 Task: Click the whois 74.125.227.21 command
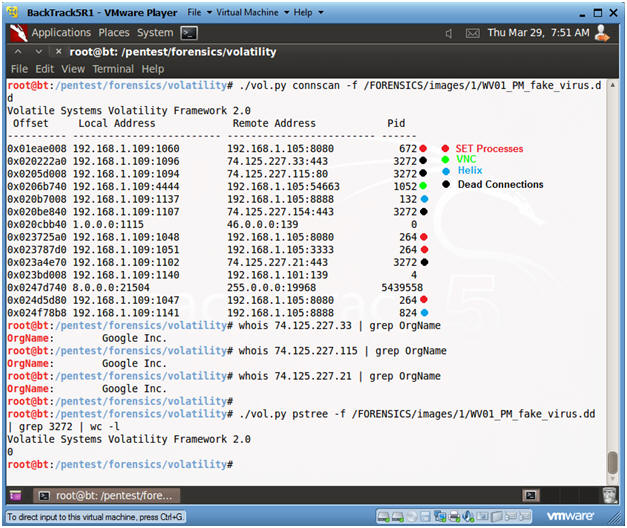click(339, 376)
